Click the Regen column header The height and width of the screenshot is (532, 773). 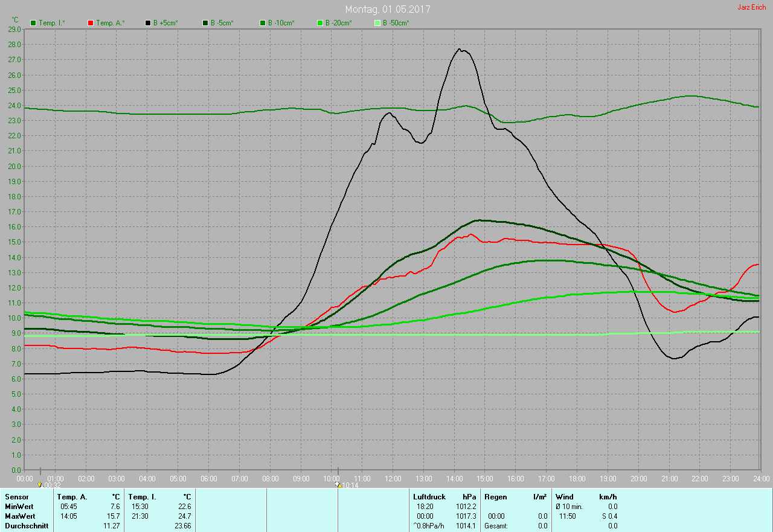click(496, 497)
